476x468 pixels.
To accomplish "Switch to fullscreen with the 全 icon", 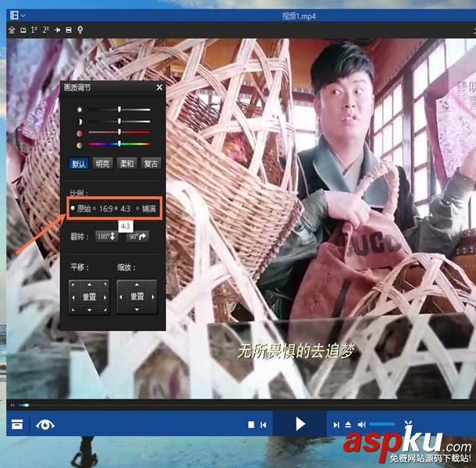I will (x=12, y=30).
